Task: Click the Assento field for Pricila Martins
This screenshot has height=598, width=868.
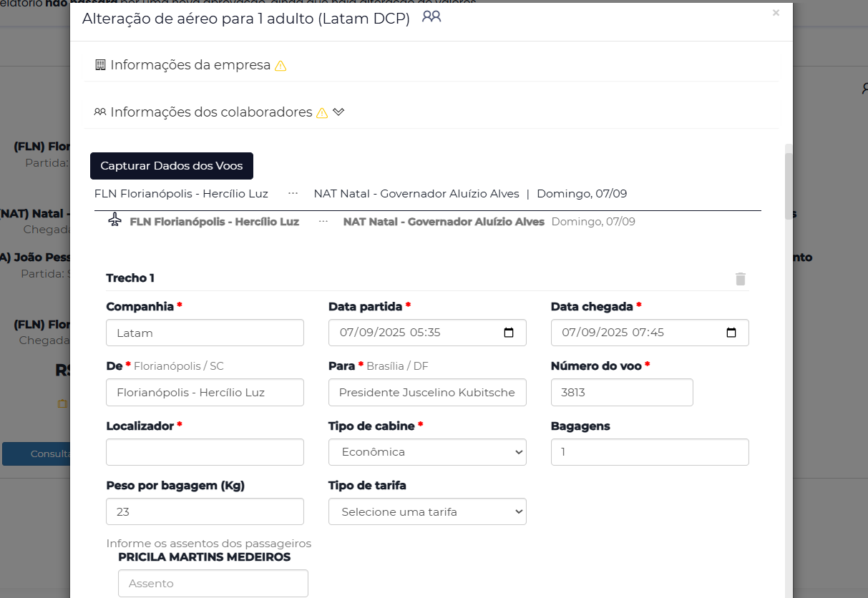Action: tap(213, 583)
